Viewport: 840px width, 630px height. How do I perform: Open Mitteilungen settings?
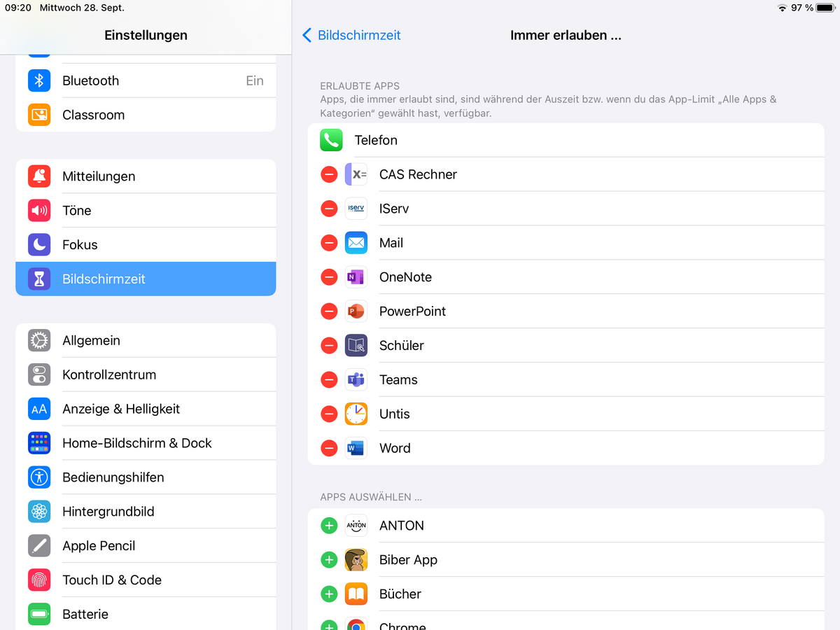(x=146, y=176)
